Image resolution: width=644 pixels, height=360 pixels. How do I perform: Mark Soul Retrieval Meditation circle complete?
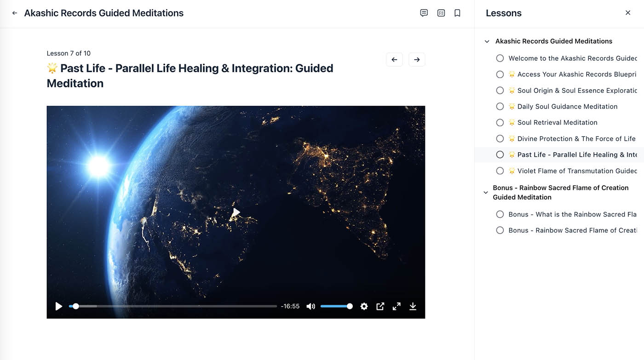coord(500,122)
